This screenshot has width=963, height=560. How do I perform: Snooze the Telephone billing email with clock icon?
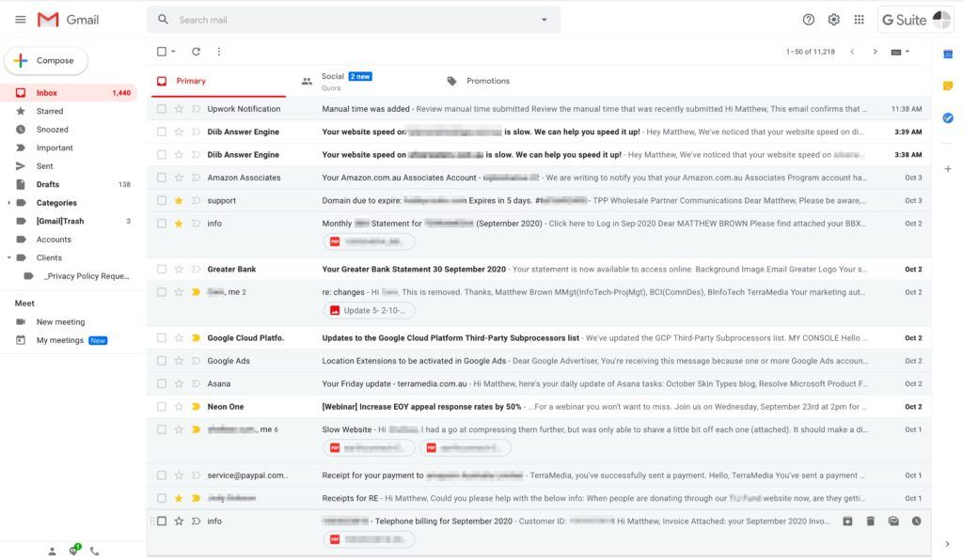pyautogui.click(x=916, y=521)
